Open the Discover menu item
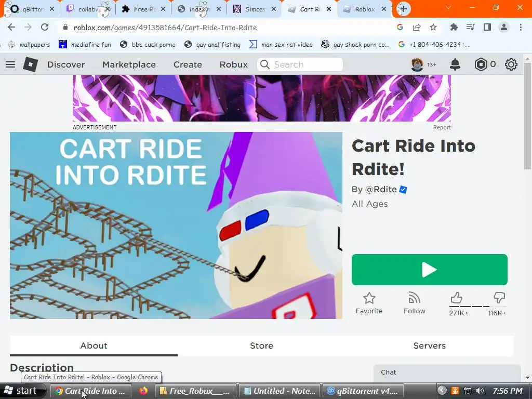Viewport: 532px width, 399px height. click(x=66, y=64)
